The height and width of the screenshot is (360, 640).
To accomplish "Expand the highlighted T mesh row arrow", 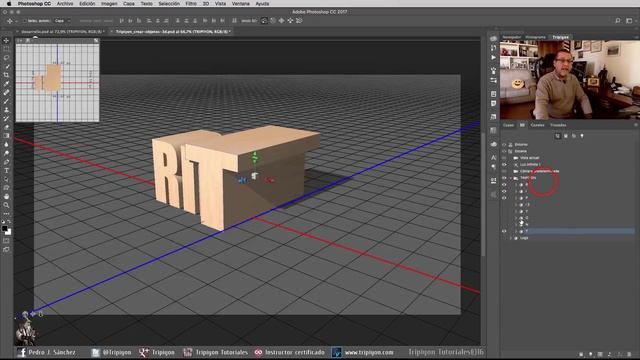I will [516, 231].
